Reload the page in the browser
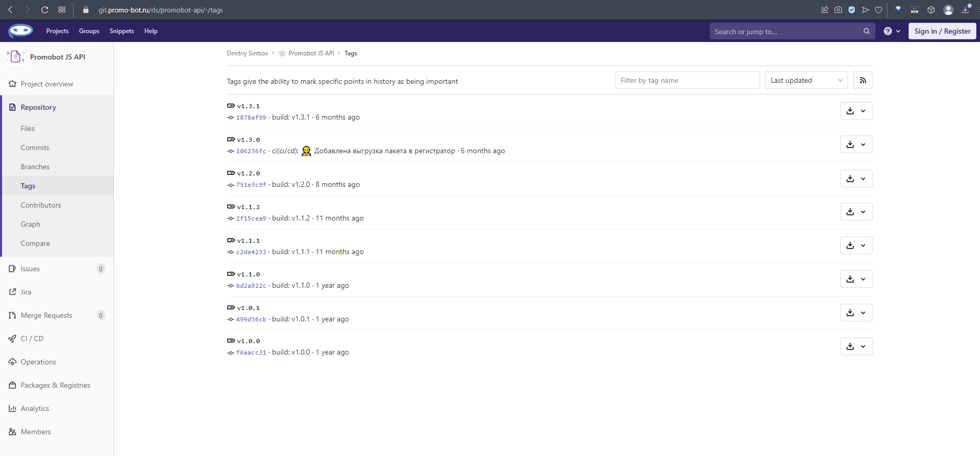Viewport: 980px width, 456px height. [44, 10]
